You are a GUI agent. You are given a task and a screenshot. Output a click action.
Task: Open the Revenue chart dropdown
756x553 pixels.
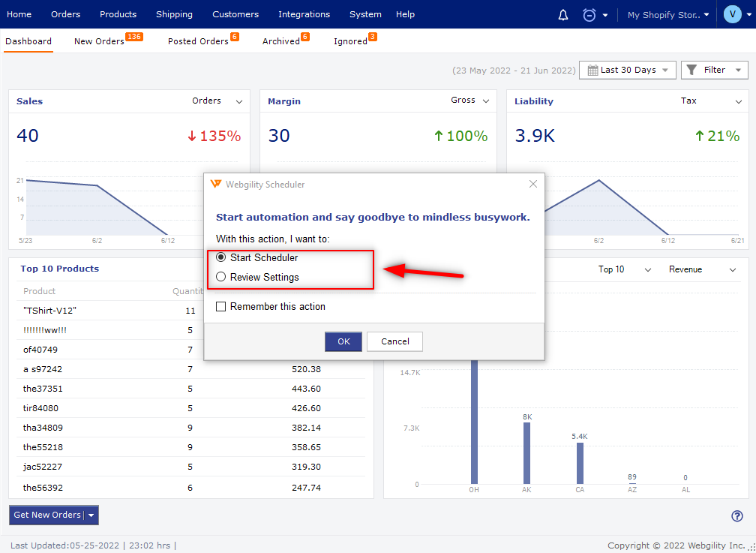pos(703,269)
